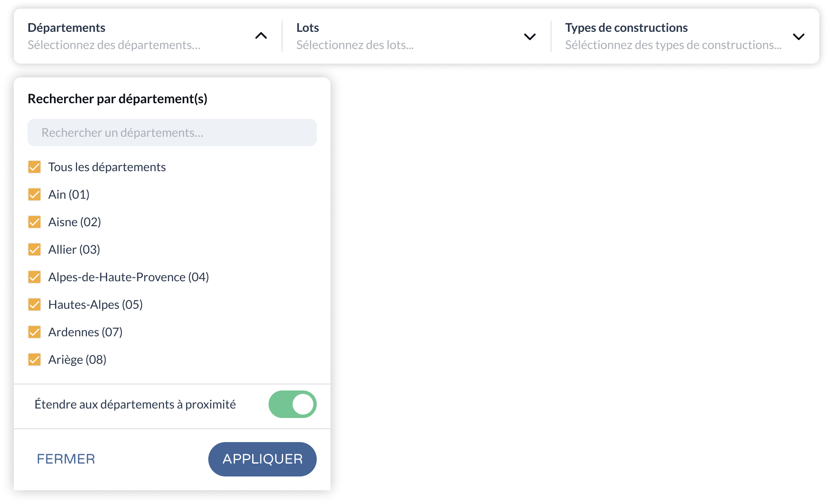
Task: Disable Étendre aux départements à proximité switch
Action: tap(293, 404)
